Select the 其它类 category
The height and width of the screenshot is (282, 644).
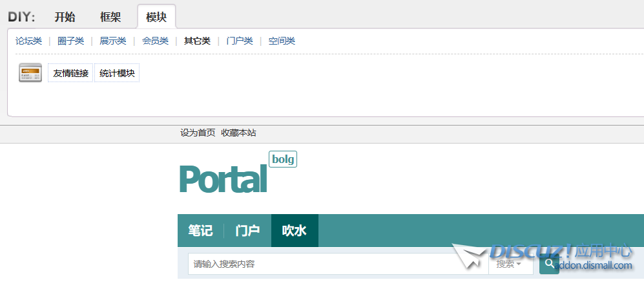197,41
